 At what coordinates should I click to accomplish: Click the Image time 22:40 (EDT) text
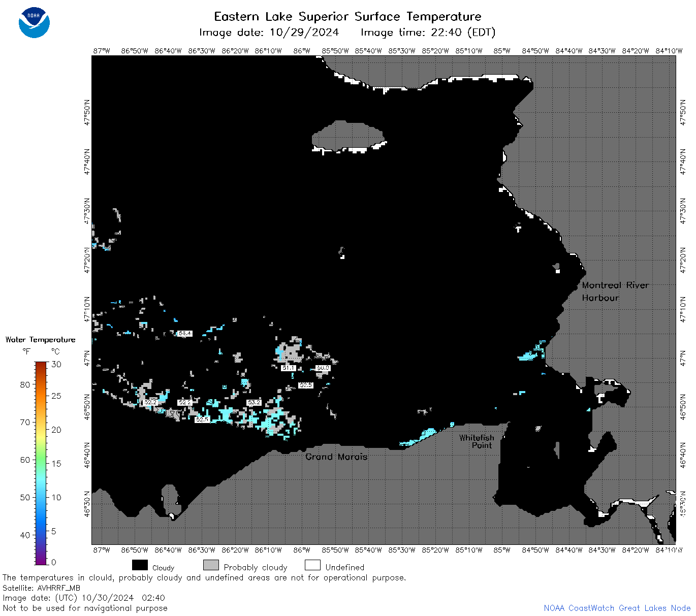point(428,33)
